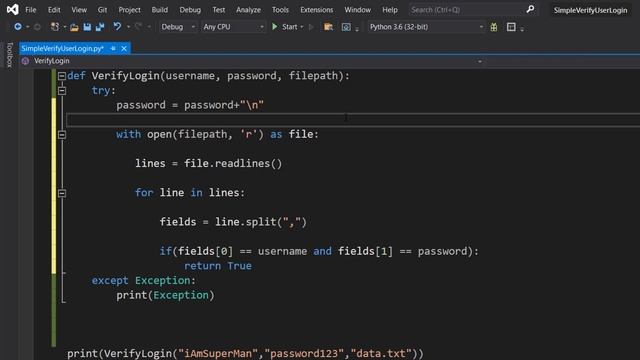Open the File menu
Viewport: 640px width, 360px height.
pyautogui.click(x=31, y=9)
